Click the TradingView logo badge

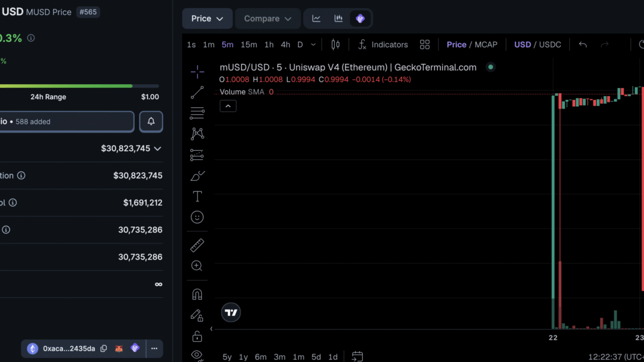(x=231, y=312)
